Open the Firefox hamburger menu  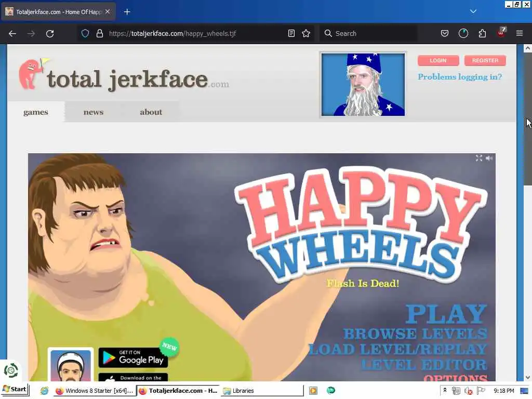click(x=520, y=33)
